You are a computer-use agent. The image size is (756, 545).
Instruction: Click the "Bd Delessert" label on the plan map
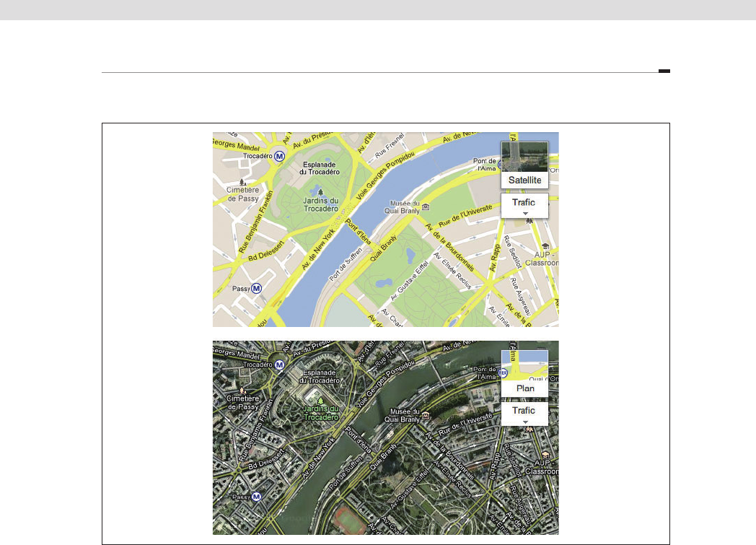266,250
